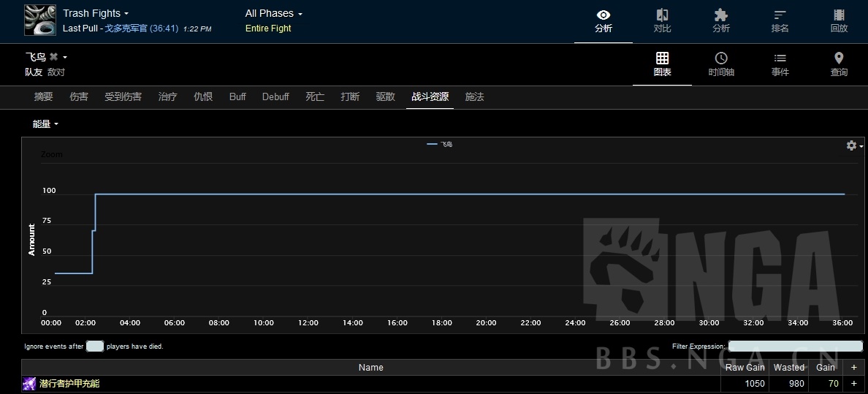
Task: Sort table by Wasted column
Action: [789, 368]
